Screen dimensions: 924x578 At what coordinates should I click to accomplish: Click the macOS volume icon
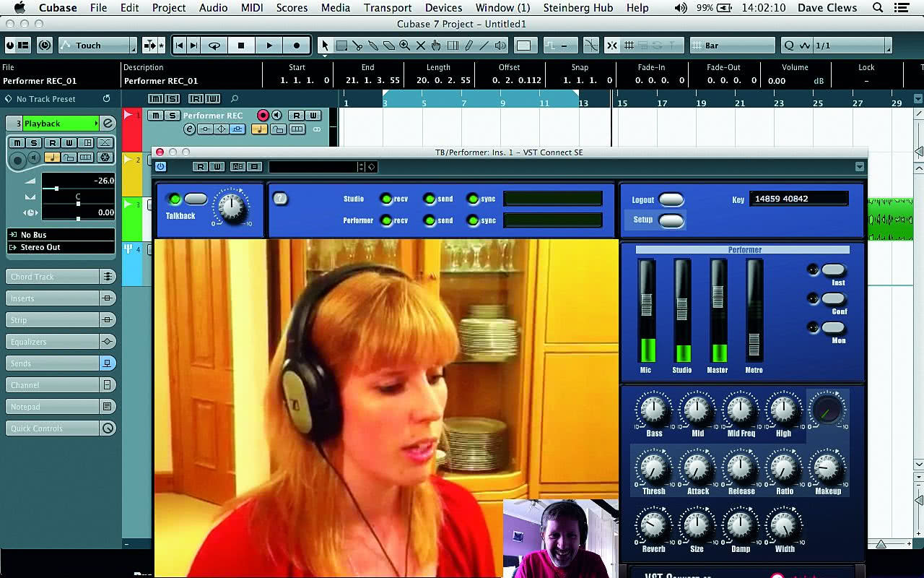(681, 8)
